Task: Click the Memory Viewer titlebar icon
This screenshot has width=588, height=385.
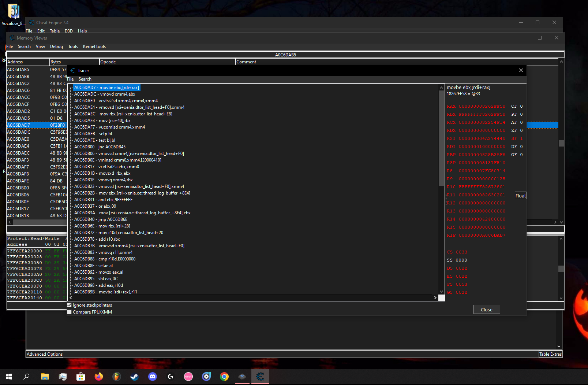Action: click(x=11, y=38)
